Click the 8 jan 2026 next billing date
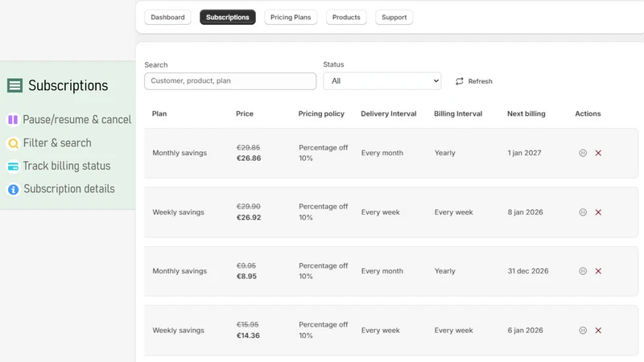 pyautogui.click(x=526, y=212)
